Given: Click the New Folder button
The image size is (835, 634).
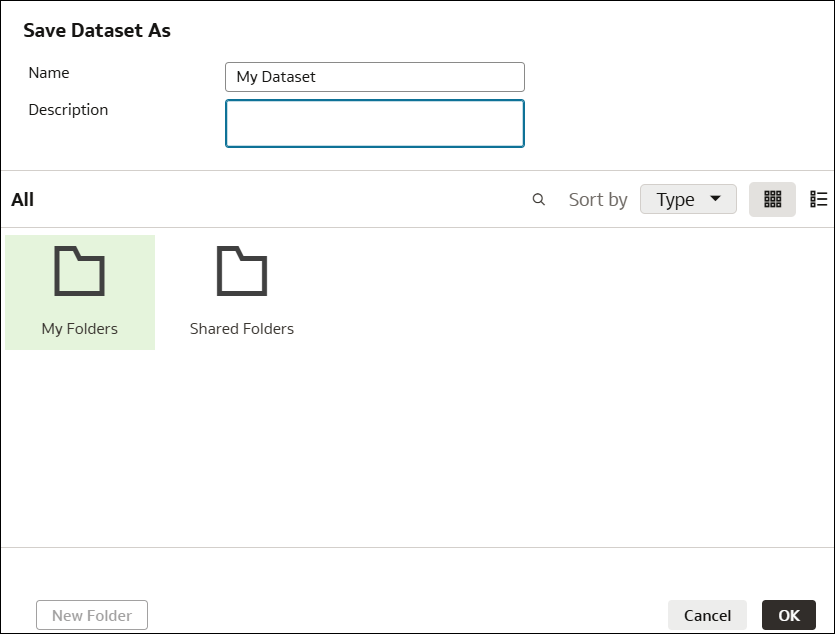Looking at the screenshot, I should pyautogui.click(x=92, y=615).
